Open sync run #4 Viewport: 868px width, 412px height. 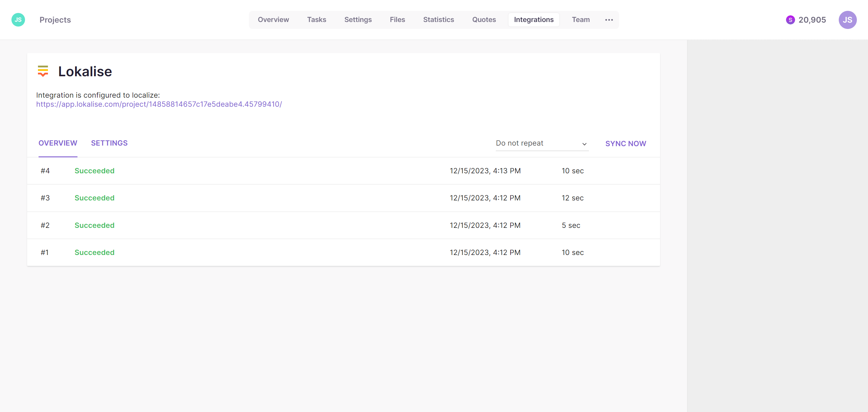(x=343, y=171)
